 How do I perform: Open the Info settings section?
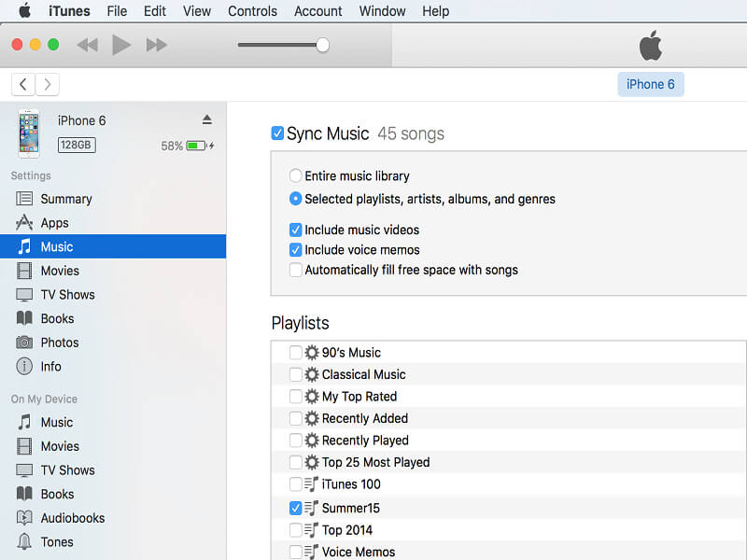[x=50, y=367]
